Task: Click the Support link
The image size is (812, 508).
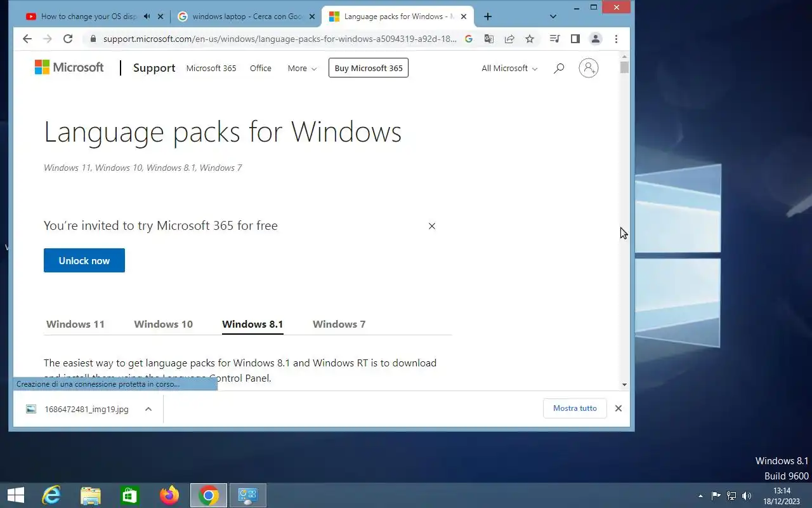Action: 154,68
